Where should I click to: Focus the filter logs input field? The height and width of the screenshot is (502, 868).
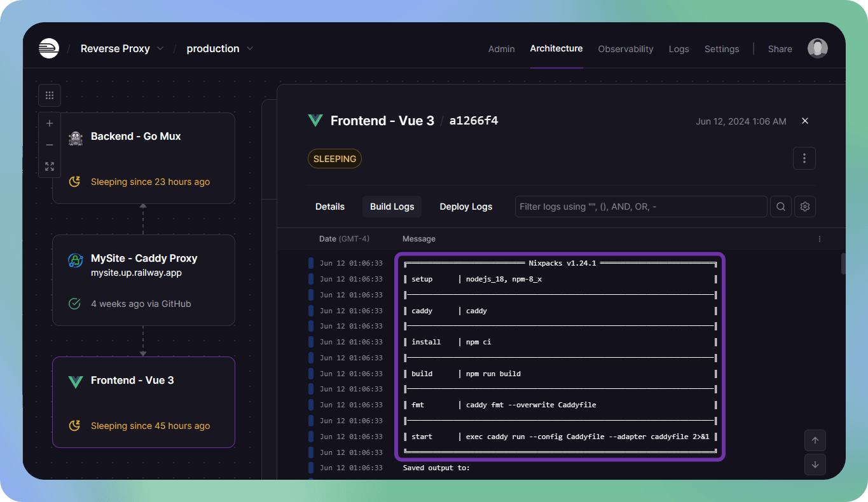[641, 207]
